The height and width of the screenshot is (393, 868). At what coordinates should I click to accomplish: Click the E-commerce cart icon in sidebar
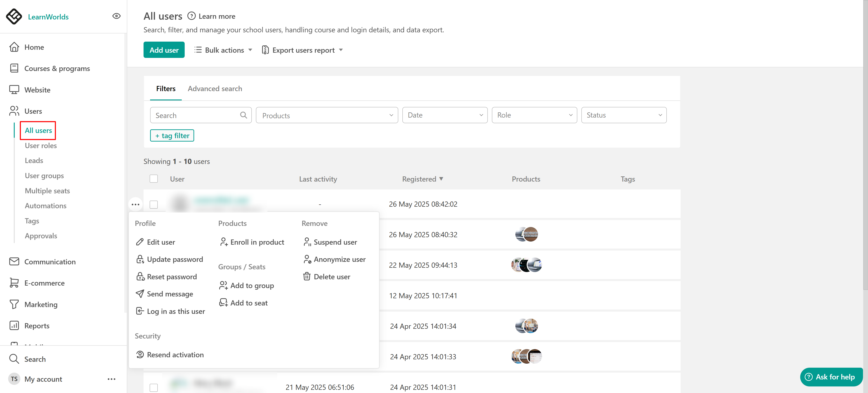tap(14, 283)
